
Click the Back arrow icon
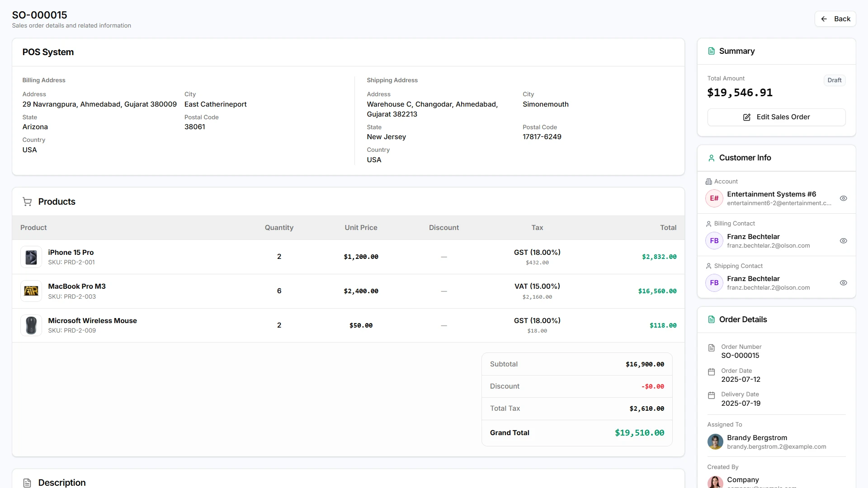tap(824, 19)
